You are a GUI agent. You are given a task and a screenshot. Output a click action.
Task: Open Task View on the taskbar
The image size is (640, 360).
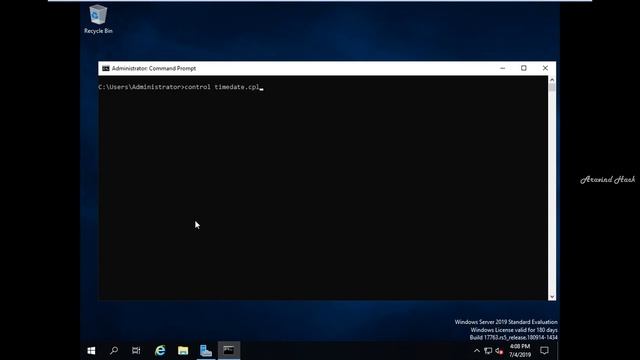tap(136, 351)
